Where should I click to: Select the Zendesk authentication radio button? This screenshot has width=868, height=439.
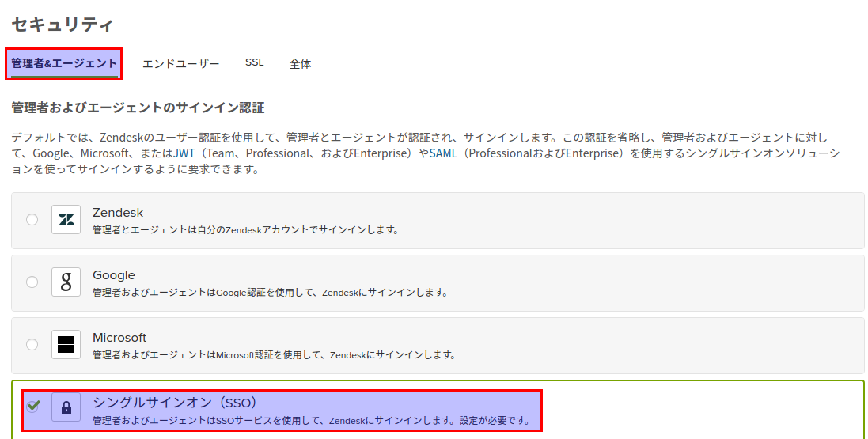[32, 219]
